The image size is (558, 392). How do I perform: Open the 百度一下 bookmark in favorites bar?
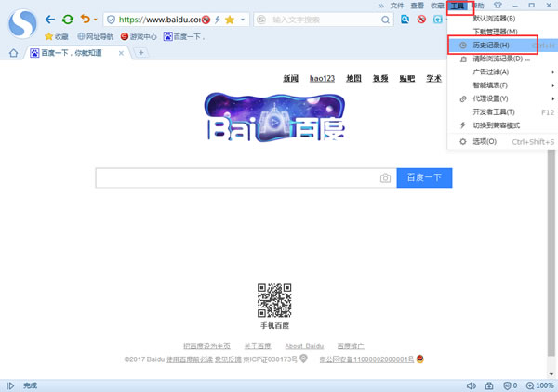(183, 36)
